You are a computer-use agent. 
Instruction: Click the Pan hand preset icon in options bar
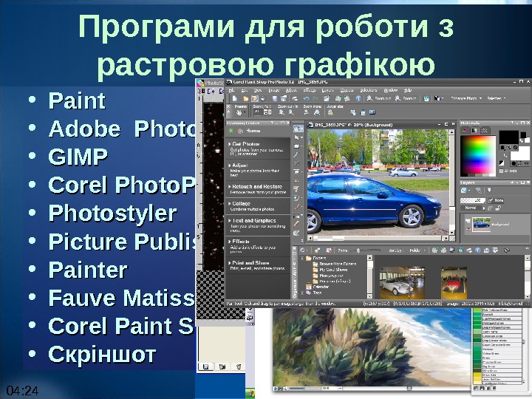tap(240, 112)
